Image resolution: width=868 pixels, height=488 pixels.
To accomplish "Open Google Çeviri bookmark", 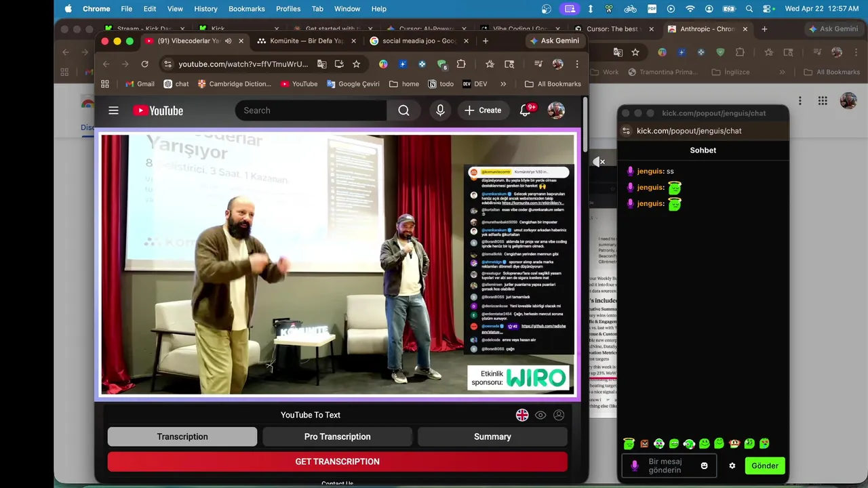I will click(353, 84).
